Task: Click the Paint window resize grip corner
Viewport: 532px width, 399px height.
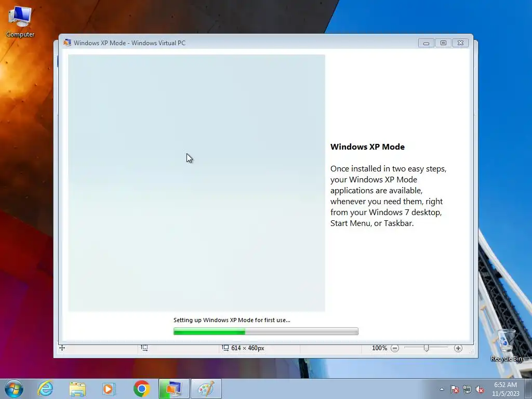Action: 471,351
